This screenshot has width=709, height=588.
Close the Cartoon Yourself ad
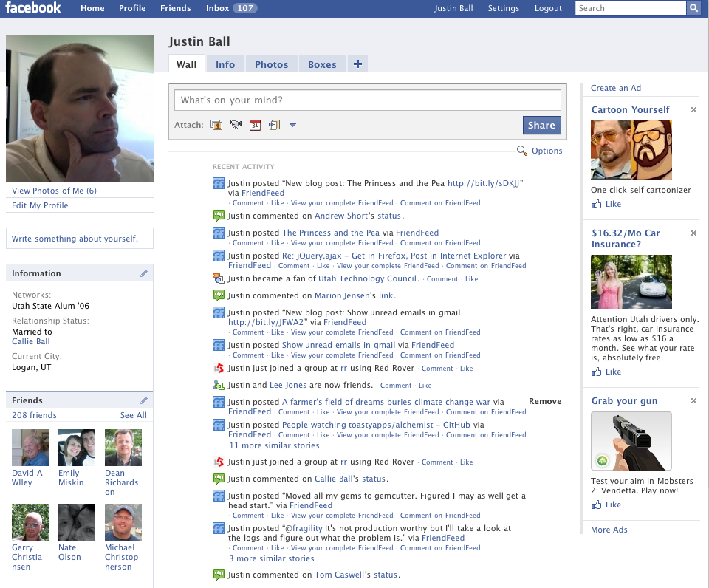(x=693, y=110)
